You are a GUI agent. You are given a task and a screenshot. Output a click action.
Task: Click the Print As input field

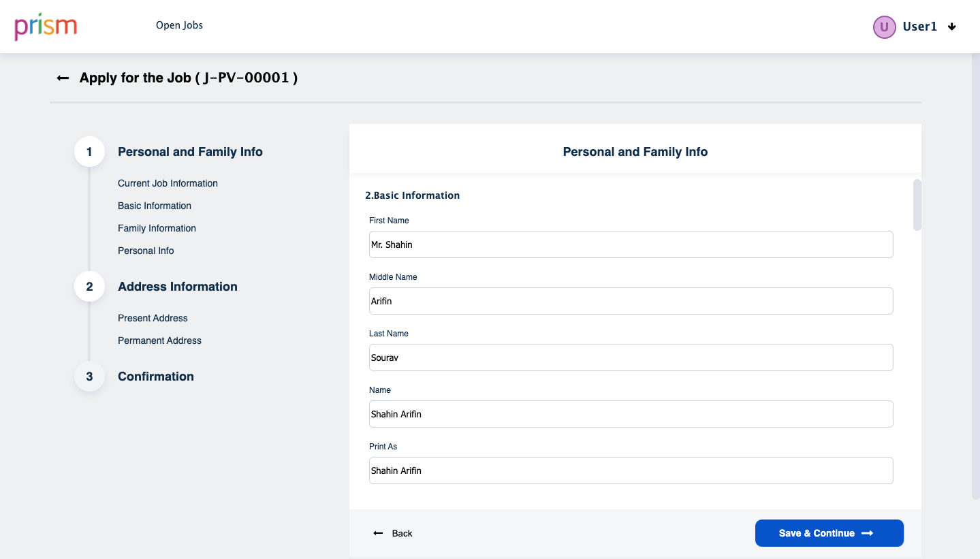click(x=631, y=470)
